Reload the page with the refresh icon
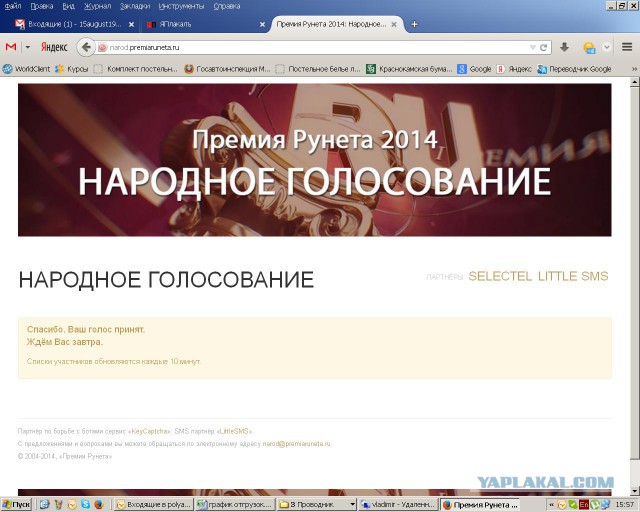 [543, 48]
